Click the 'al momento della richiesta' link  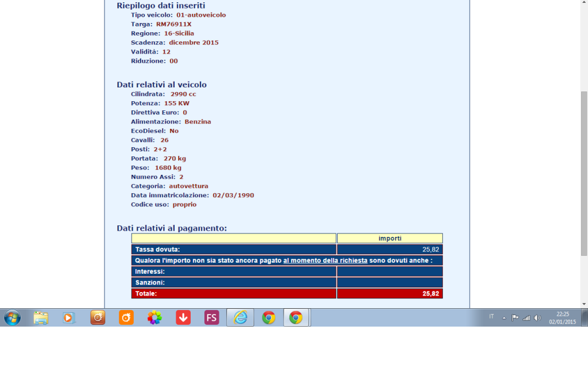(325, 260)
